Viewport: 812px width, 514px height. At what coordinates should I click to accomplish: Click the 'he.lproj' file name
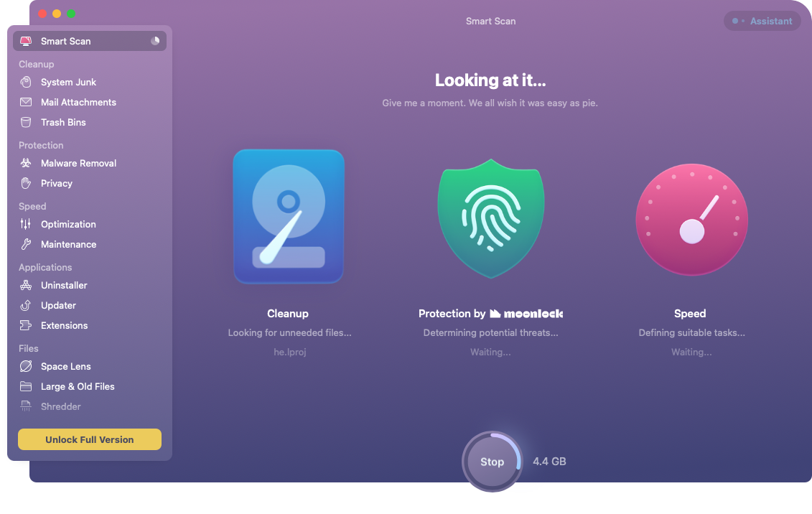tap(290, 352)
